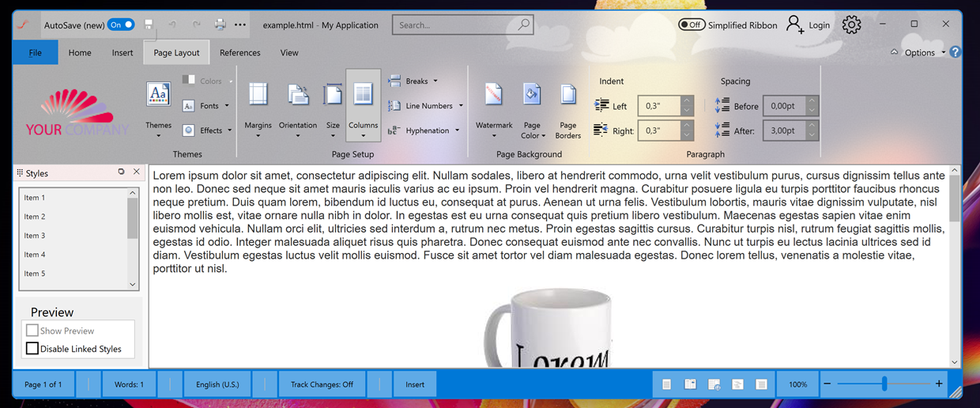Toggle the Simplified Ribbon Off switch

click(x=692, y=25)
